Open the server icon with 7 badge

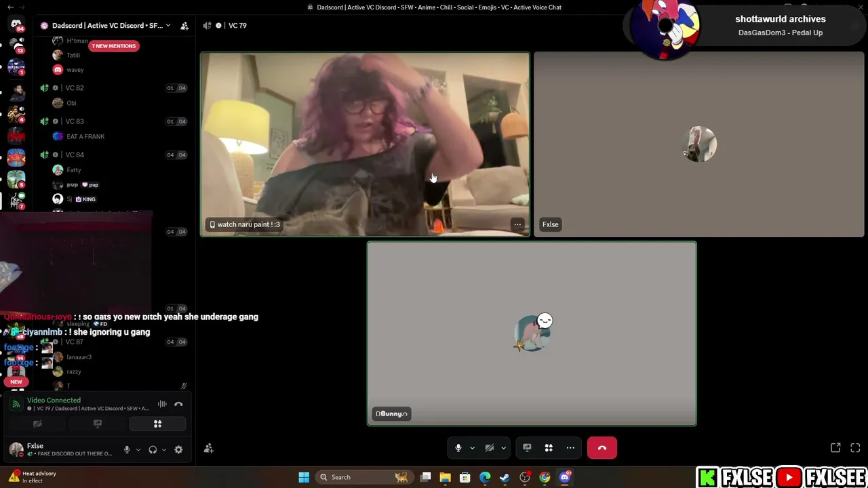pyautogui.click(x=16, y=201)
